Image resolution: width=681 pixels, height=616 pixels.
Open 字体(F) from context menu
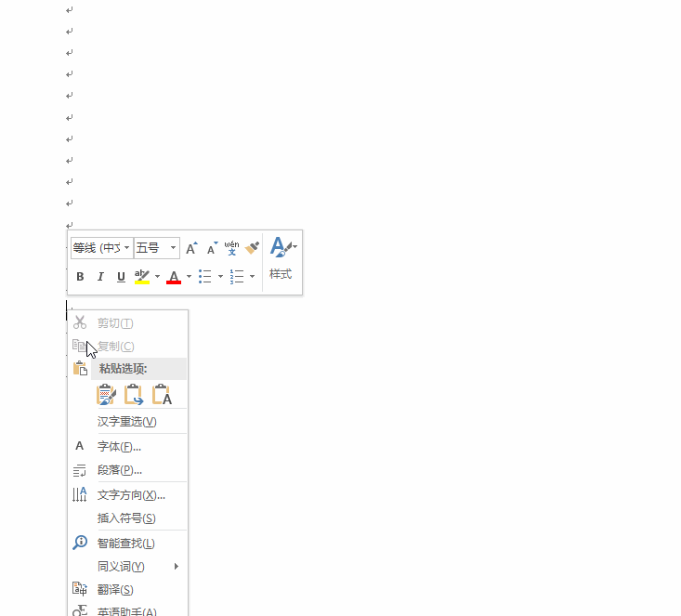(x=119, y=447)
